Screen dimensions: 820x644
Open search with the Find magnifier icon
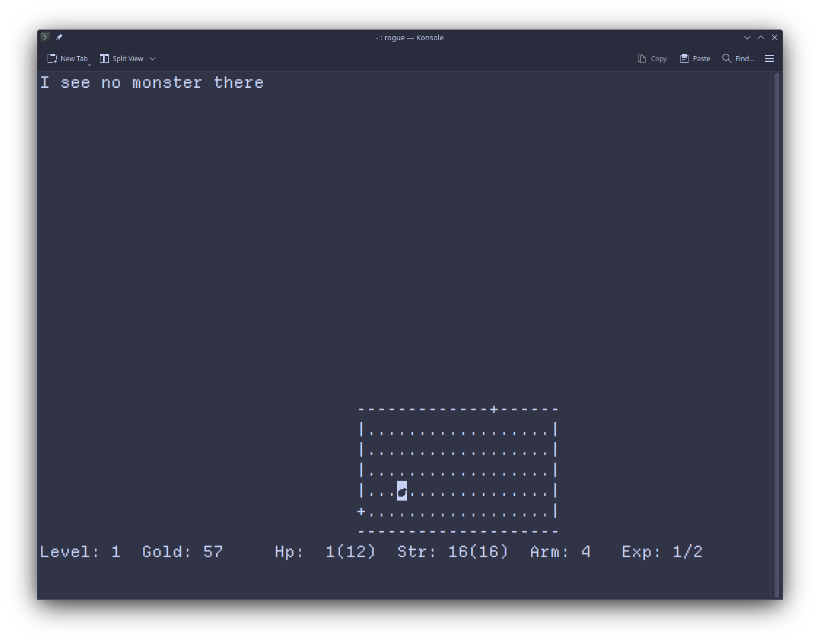[738, 58]
